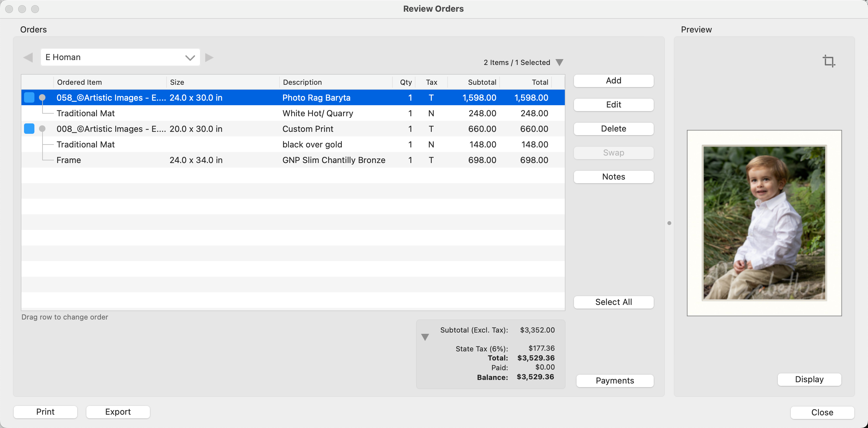Click gray dot on 058 order row
868x428 pixels.
coord(42,97)
